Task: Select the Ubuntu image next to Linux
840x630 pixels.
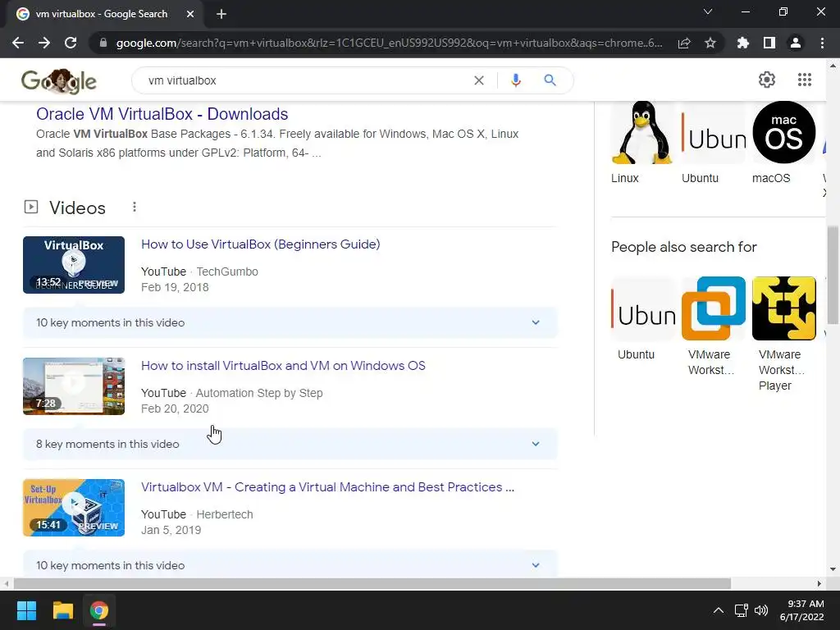Action: coord(713,132)
